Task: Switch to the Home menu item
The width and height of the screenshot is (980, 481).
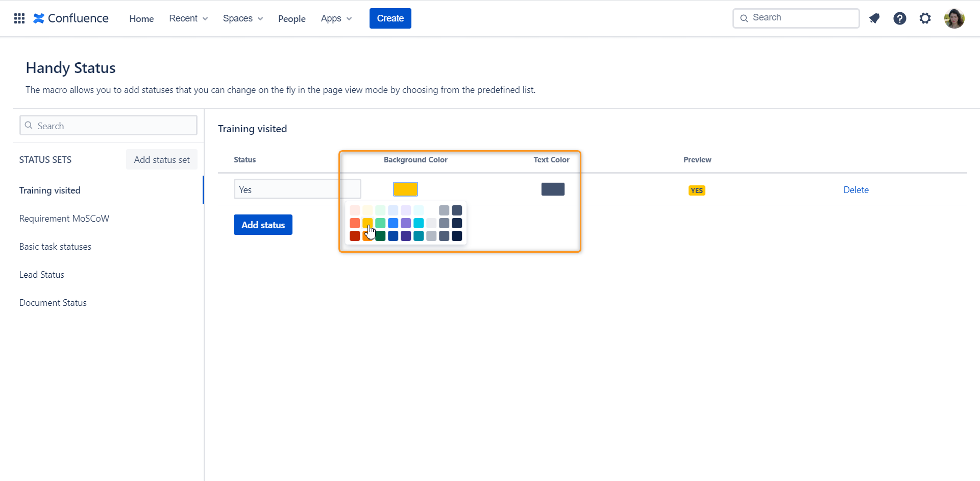Action: point(141,18)
